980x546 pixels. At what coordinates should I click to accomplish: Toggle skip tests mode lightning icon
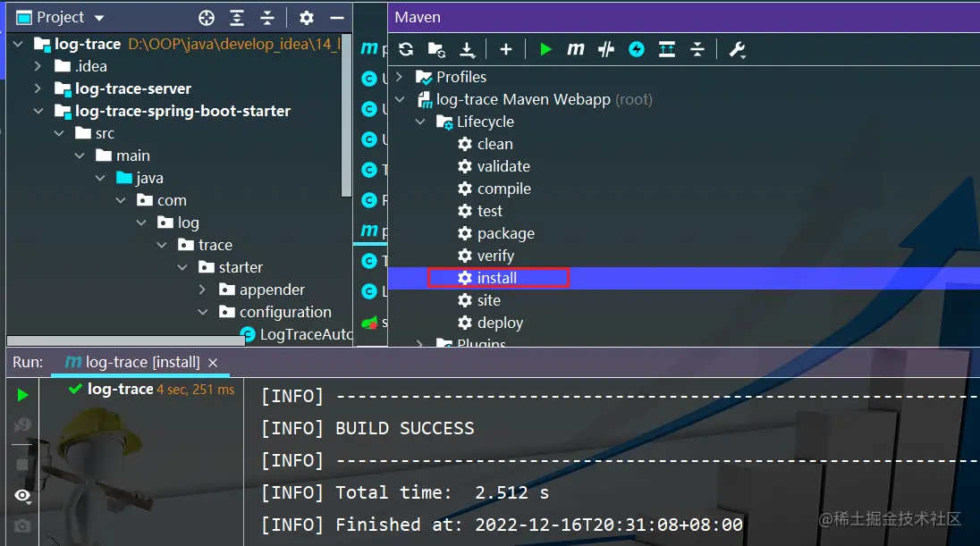click(x=637, y=49)
